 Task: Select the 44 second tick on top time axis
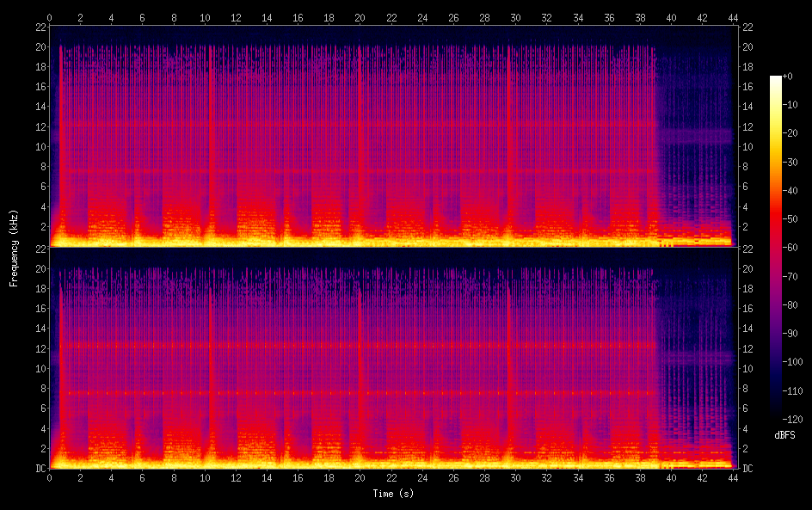coord(732,17)
